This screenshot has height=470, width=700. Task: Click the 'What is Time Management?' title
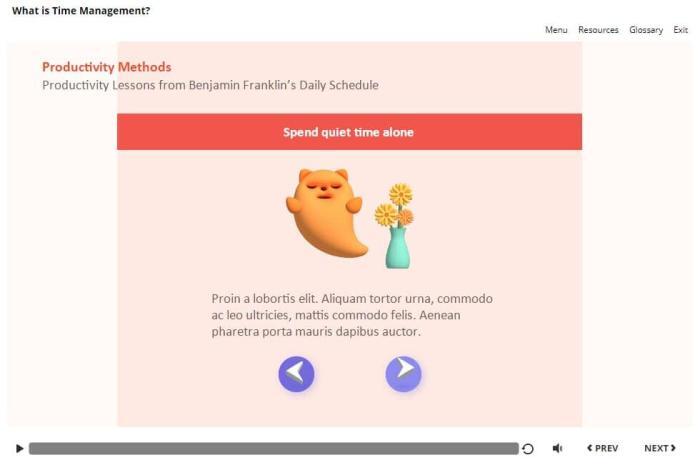click(x=81, y=11)
